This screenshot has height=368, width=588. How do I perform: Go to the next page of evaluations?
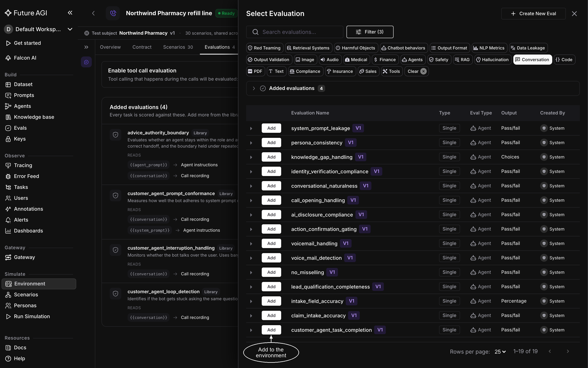[568, 351]
